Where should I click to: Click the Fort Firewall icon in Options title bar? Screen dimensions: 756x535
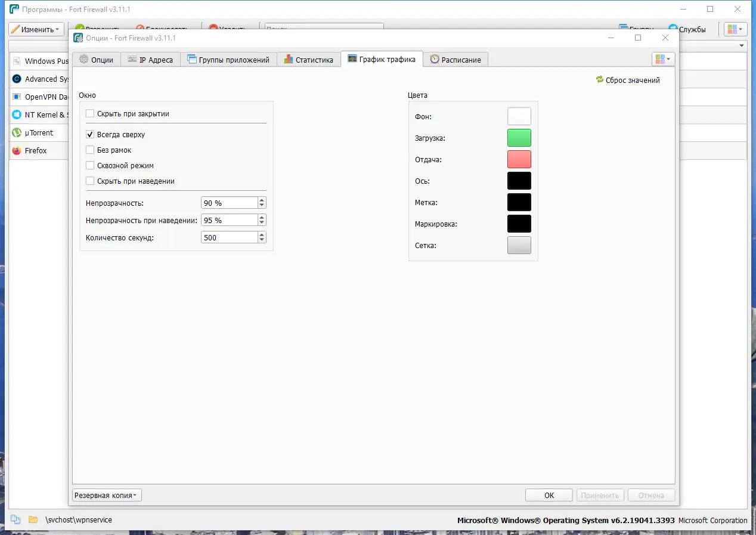(78, 38)
